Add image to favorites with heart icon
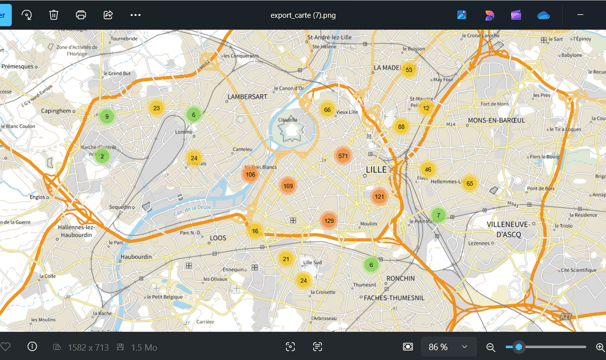 [x=5, y=347]
